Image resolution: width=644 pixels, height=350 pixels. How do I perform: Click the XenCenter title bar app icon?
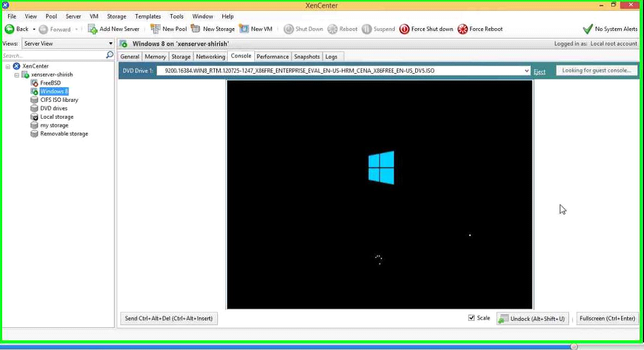pos(6,5)
